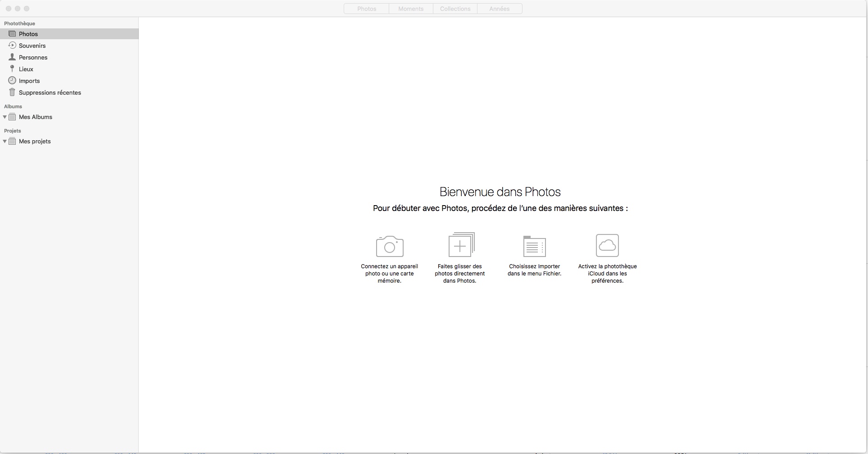Open Suppressions récentes in the sidebar
868x454 pixels.
[69, 92]
